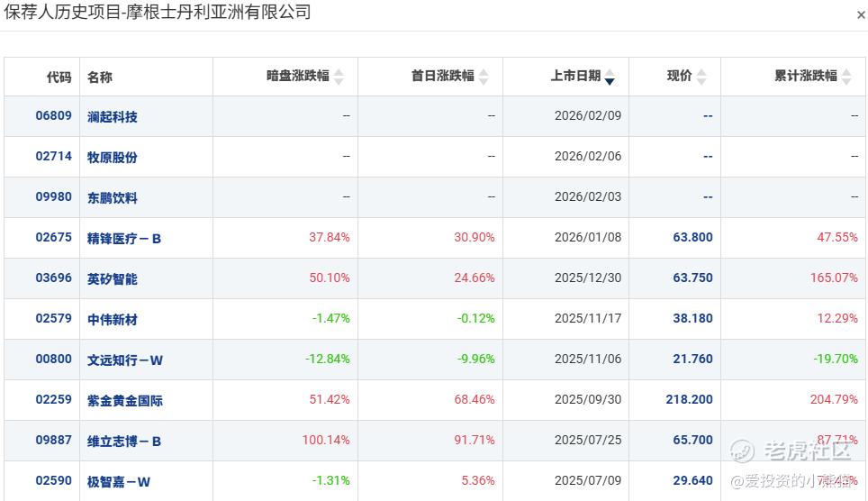Select listing date 2026/02/06
Viewport: 868px width, 501px height.
point(588,156)
